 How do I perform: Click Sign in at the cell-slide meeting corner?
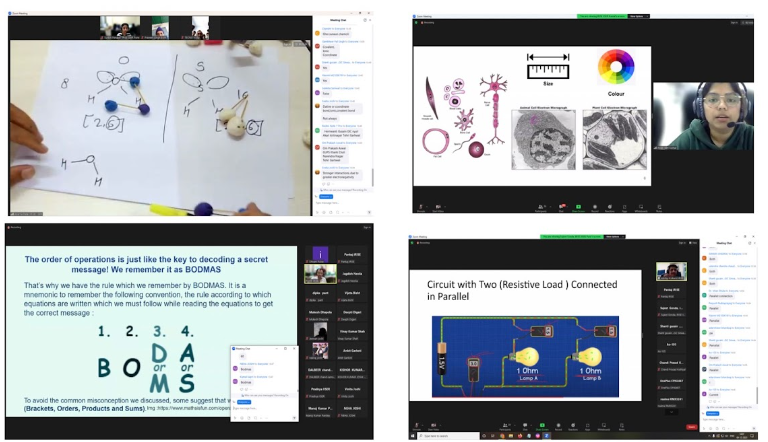[733, 22]
